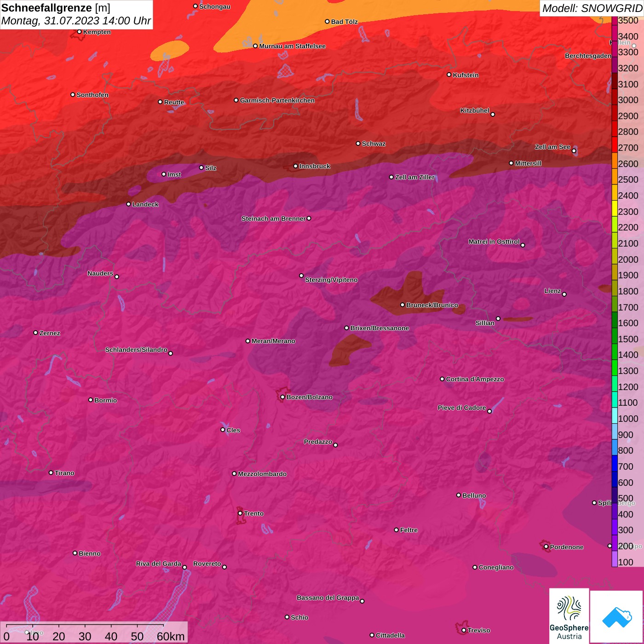This screenshot has height=644, width=644.
Task: Pick the Cortina d'Ampezzo marker dot
Action: [442, 379]
